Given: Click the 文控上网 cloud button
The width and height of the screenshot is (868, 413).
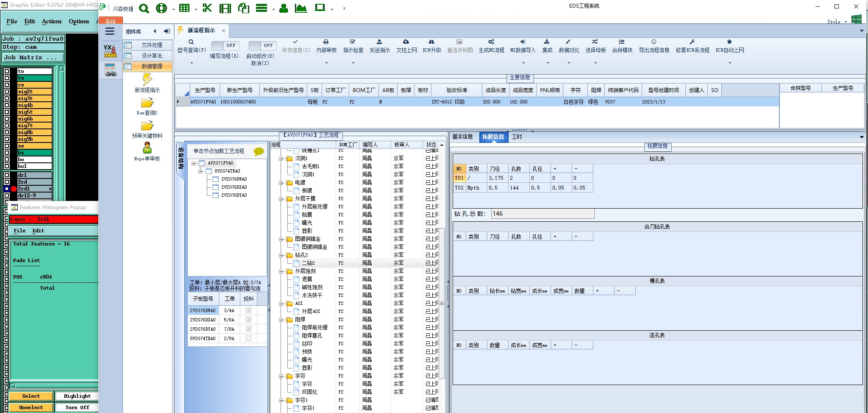Looking at the screenshot, I should tap(406, 46).
